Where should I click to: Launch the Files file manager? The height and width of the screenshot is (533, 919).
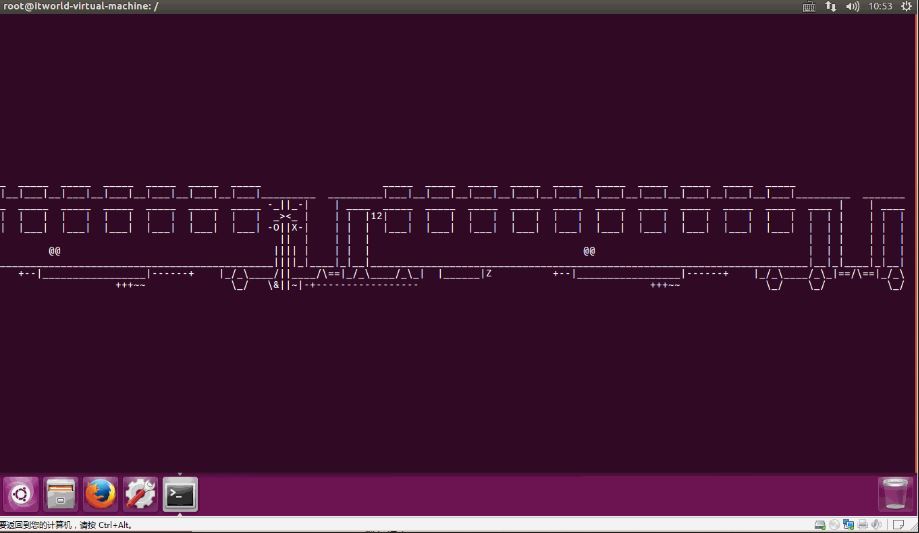[x=61, y=494]
